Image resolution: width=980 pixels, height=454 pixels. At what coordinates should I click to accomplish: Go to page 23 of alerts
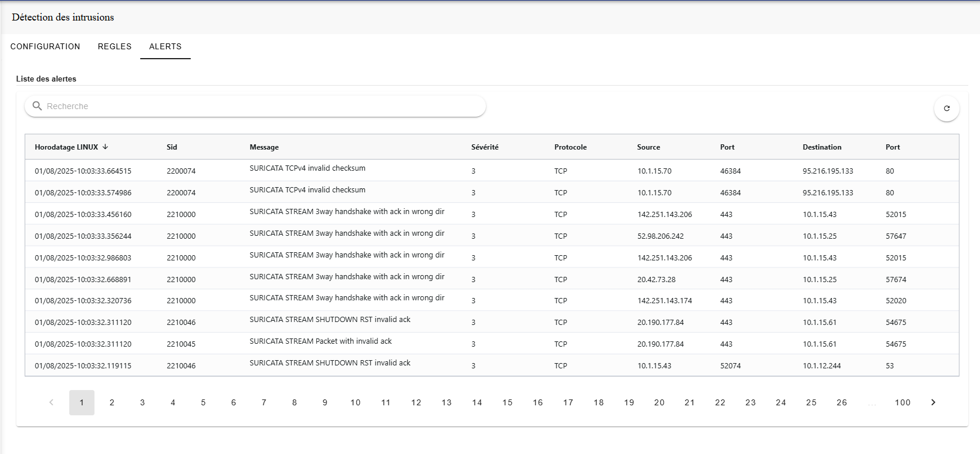751,402
